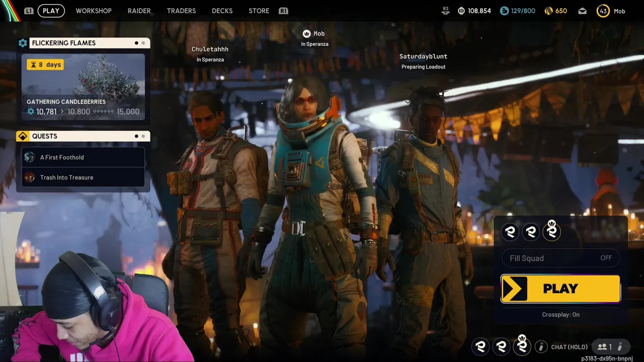Open the Trash Into Treasure quest
The height and width of the screenshot is (362, 644).
click(x=83, y=177)
